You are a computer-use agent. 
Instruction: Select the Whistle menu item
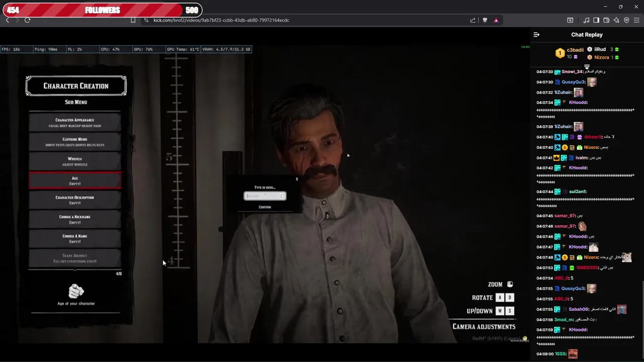coord(75,161)
